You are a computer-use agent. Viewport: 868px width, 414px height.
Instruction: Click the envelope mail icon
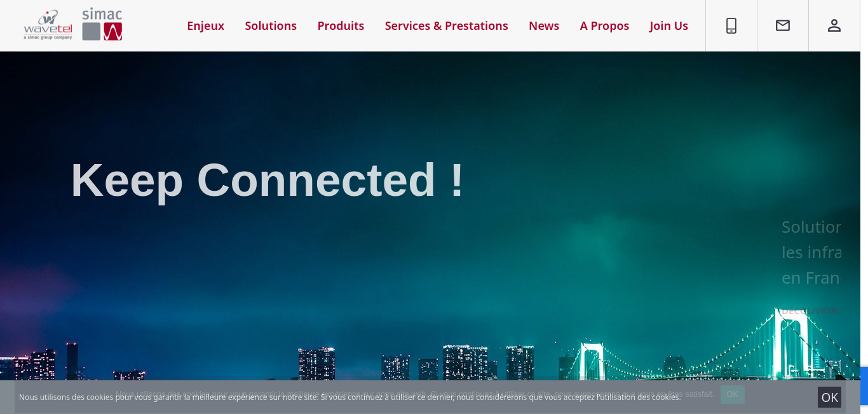click(783, 25)
